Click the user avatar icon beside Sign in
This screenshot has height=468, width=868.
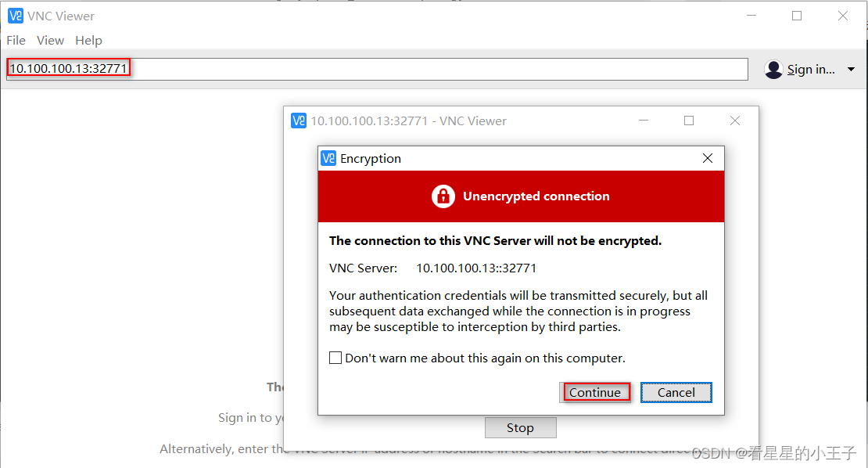point(773,69)
